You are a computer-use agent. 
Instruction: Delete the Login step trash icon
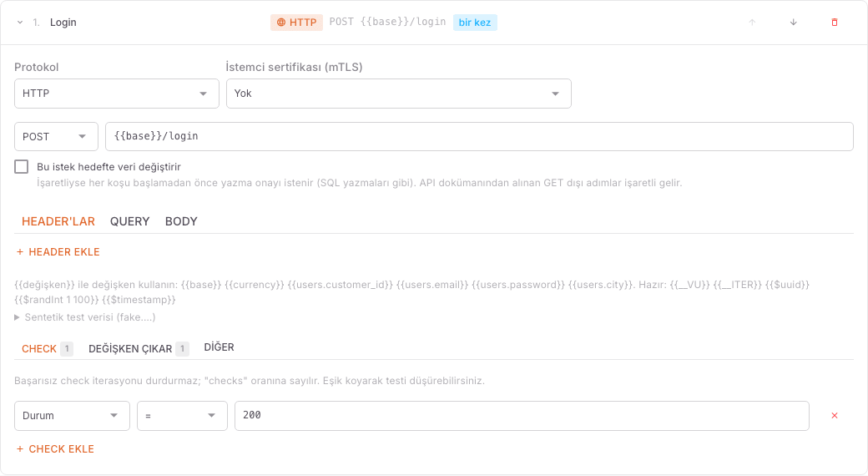point(835,23)
